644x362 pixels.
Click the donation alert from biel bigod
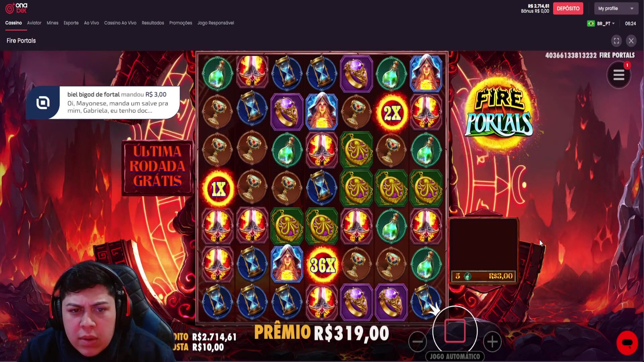[x=103, y=103]
